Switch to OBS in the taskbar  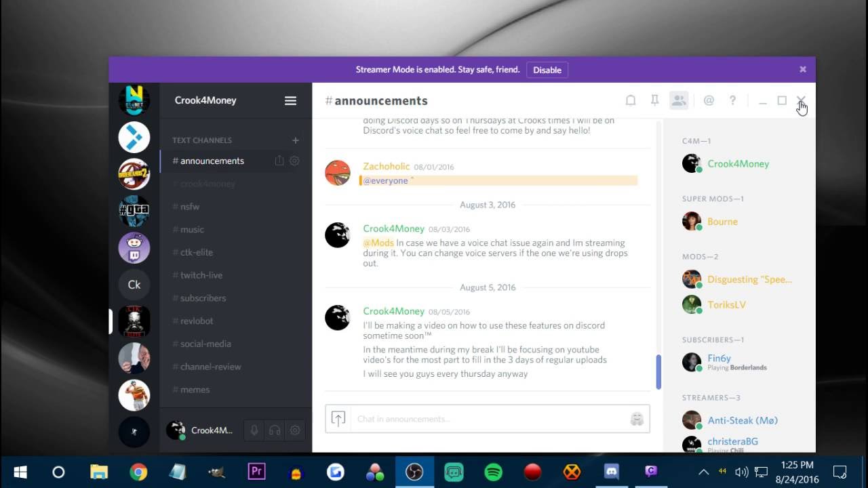click(414, 472)
